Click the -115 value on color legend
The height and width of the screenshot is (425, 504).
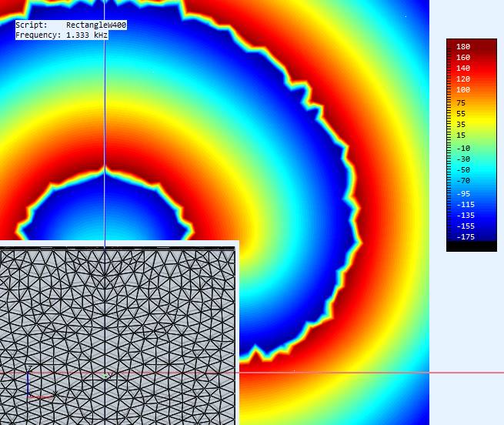click(x=466, y=204)
